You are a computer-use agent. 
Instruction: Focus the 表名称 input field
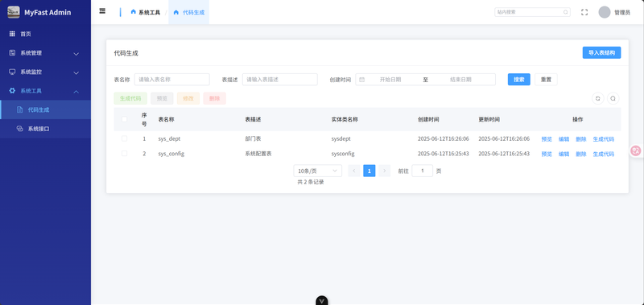point(172,80)
